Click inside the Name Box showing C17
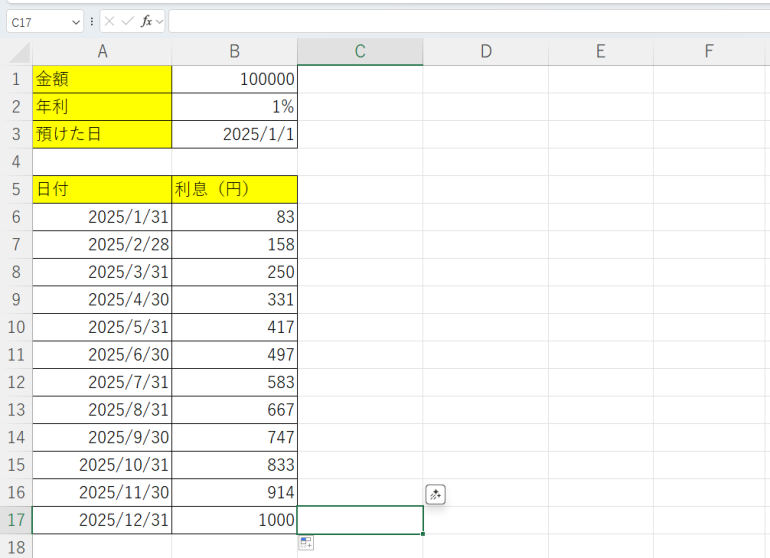Viewport: 770px width, 558px height. [38, 21]
